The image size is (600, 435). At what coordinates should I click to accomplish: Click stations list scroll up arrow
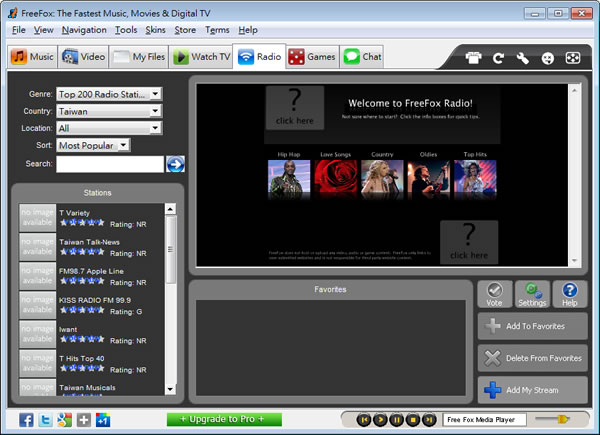click(x=170, y=209)
